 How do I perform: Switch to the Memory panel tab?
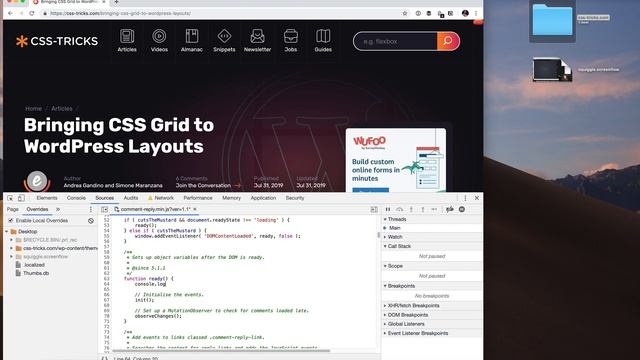tap(231, 198)
